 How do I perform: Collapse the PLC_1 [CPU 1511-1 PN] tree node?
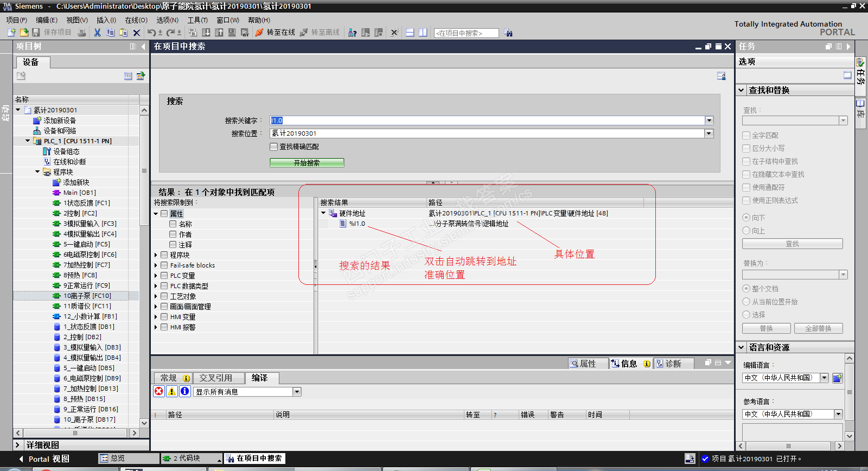(x=28, y=141)
